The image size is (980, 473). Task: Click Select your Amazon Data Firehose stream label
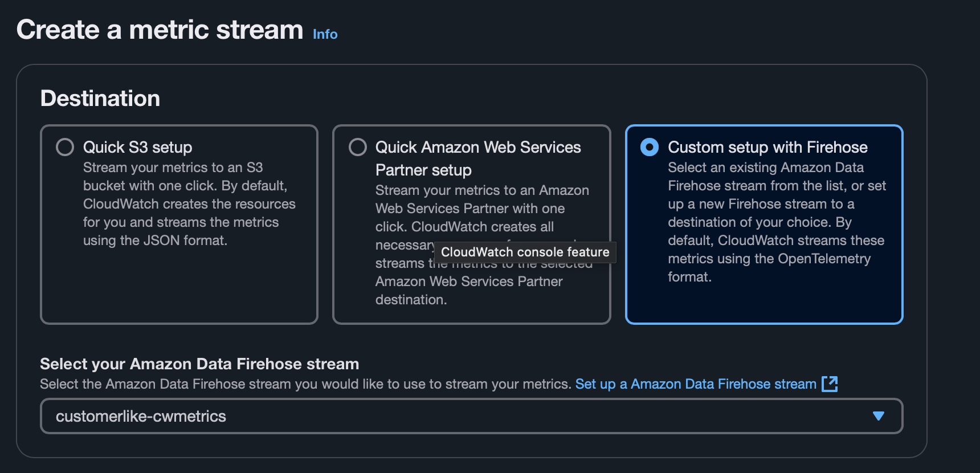(199, 364)
